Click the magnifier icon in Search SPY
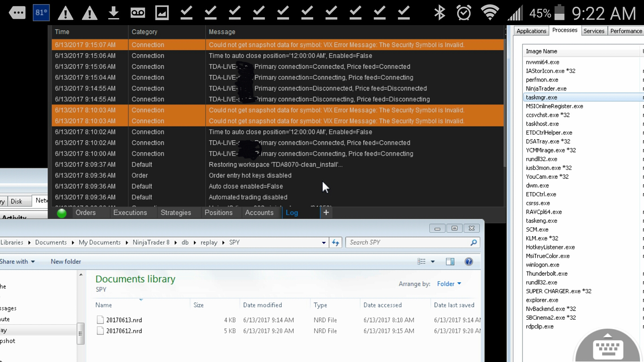The height and width of the screenshot is (362, 644). (x=474, y=242)
